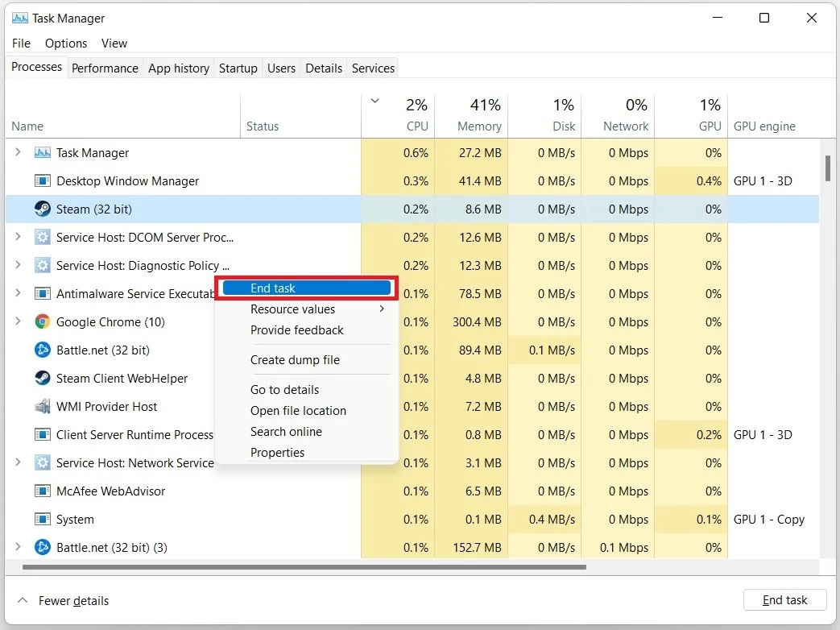Screen dimensions: 840x630
Task: Sort by the GPU engine column header
Action: click(x=774, y=116)
